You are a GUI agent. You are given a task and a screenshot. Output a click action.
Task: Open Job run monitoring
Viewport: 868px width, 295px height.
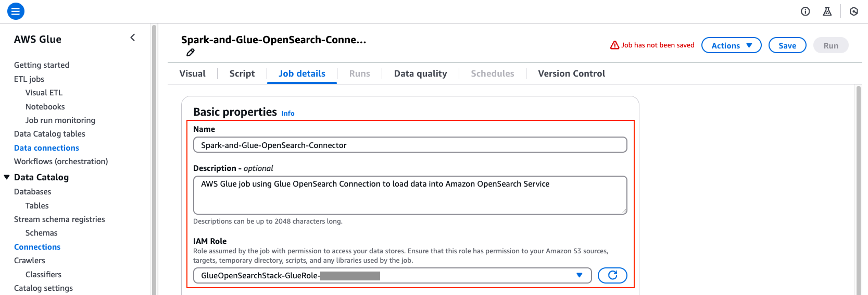click(60, 120)
